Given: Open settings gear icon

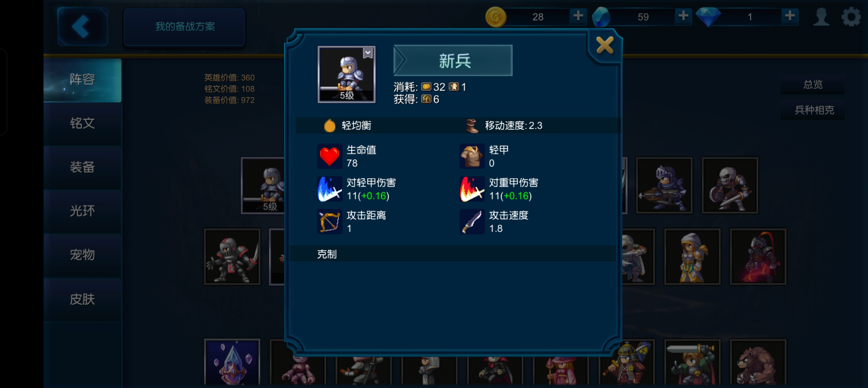Looking at the screenshot, I should [x=851, y=16].
